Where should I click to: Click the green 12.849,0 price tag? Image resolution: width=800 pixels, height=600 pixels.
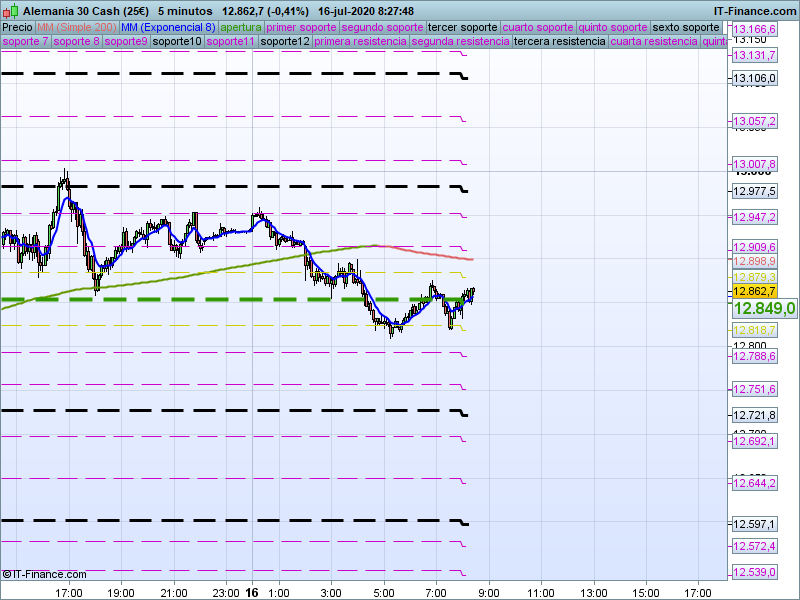click(763, 309)
